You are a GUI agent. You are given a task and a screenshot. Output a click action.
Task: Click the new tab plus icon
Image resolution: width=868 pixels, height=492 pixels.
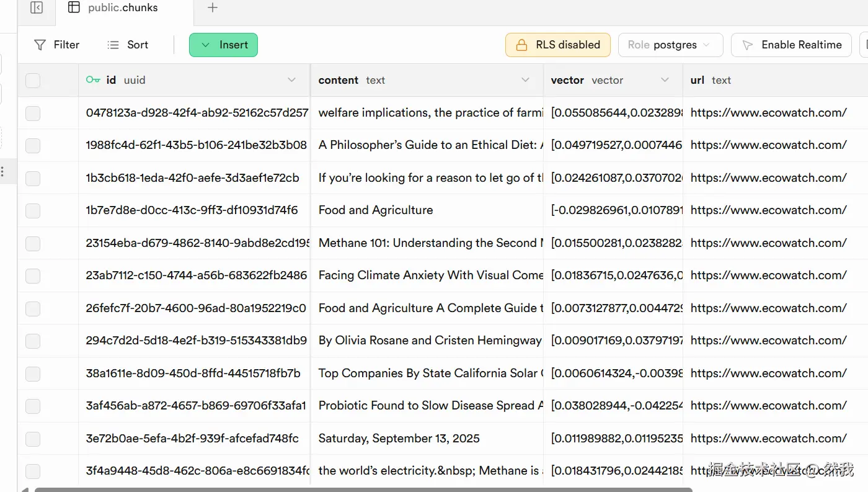click(213, 8)
